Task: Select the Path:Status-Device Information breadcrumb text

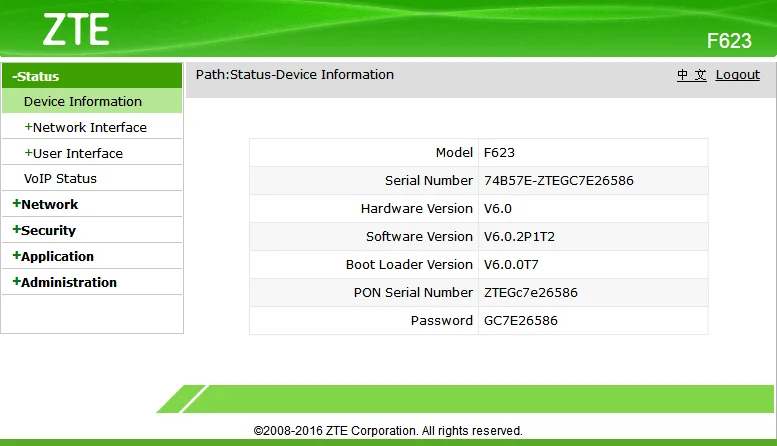Action: (295, 74)
